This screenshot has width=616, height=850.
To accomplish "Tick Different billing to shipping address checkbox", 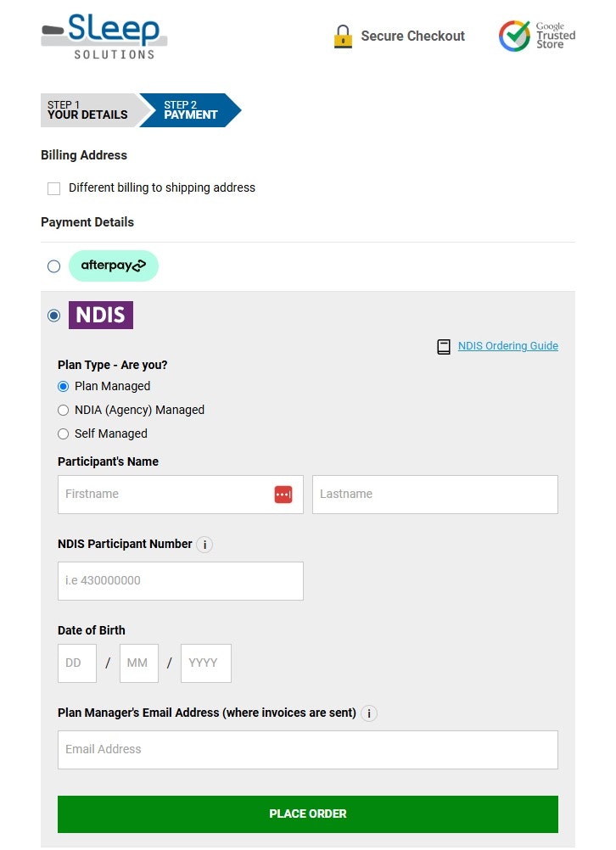I will [54, 188].
